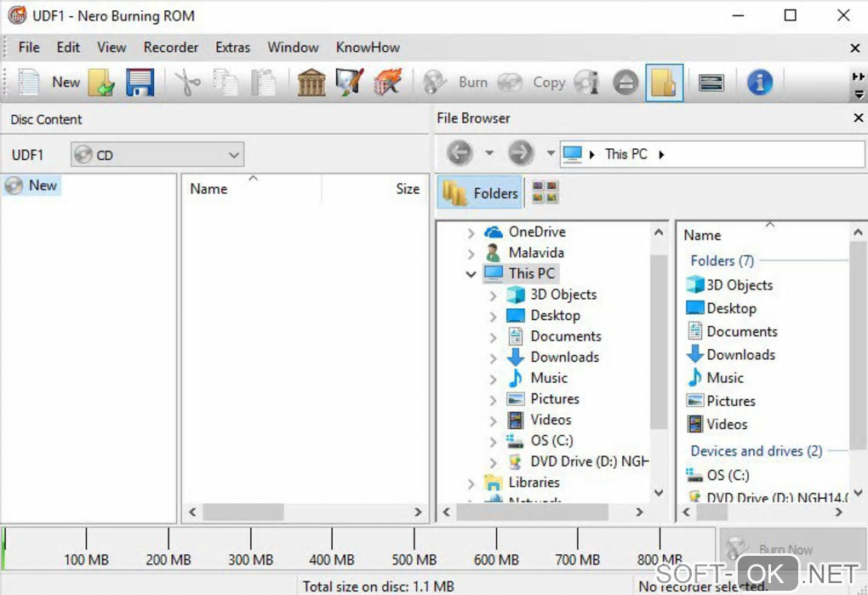
Task: Expand the OneDrive tree node
Action: [471, 233]
